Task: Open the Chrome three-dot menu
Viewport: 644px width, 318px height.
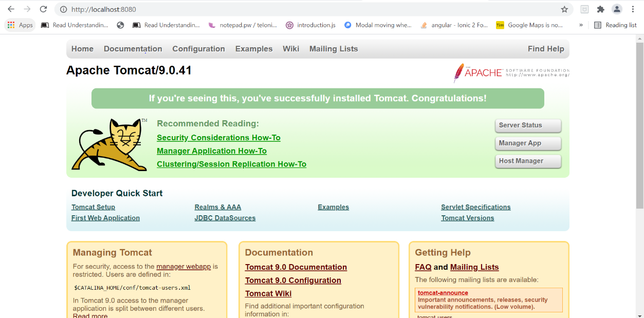Action: tap(633, 9)
